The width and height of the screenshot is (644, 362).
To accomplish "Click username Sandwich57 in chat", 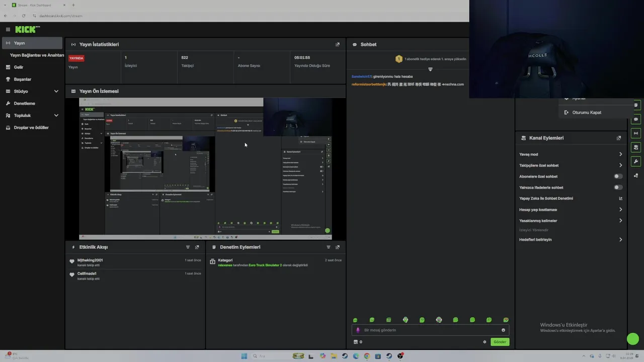I will 361,76.
